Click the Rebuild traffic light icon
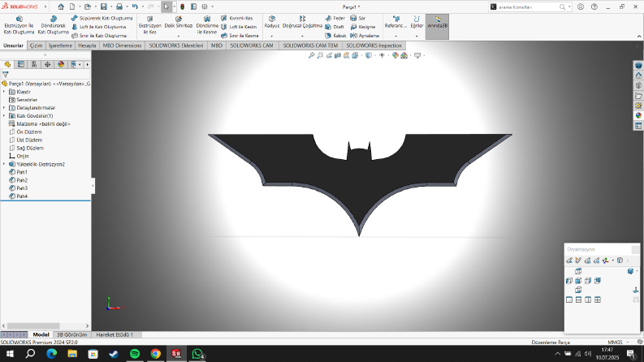Screen dimensions: 644x362 pyautogui.click(x=183, y=6)
